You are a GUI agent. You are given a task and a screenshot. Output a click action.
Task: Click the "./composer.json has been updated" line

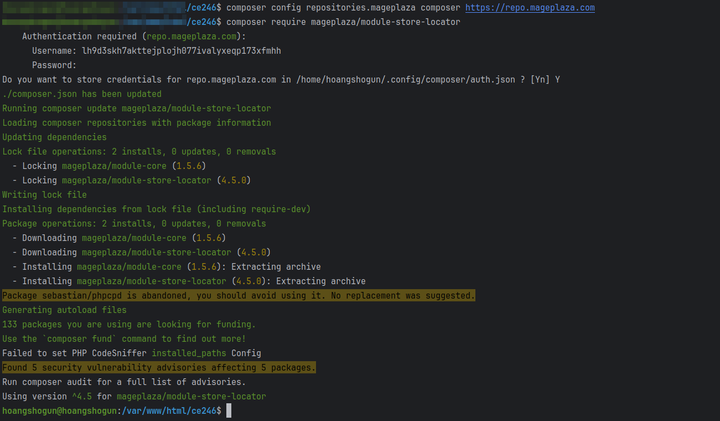[73, 94]
